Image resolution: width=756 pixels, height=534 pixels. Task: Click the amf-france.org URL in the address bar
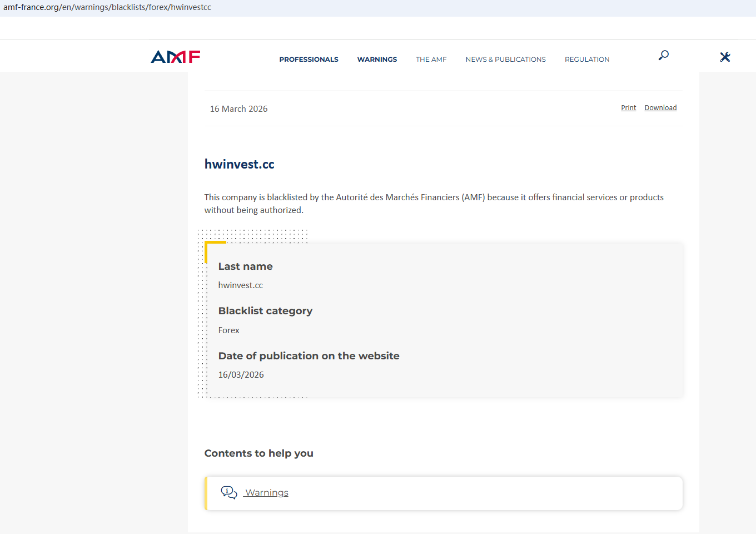coord(107,7)
